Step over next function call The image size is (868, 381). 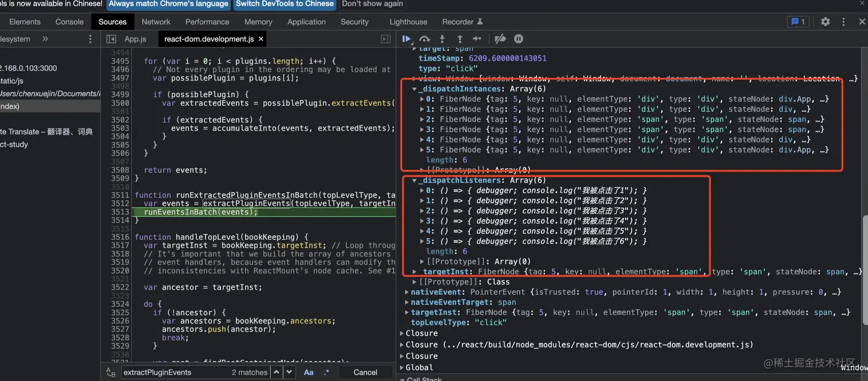click(425, 39)
